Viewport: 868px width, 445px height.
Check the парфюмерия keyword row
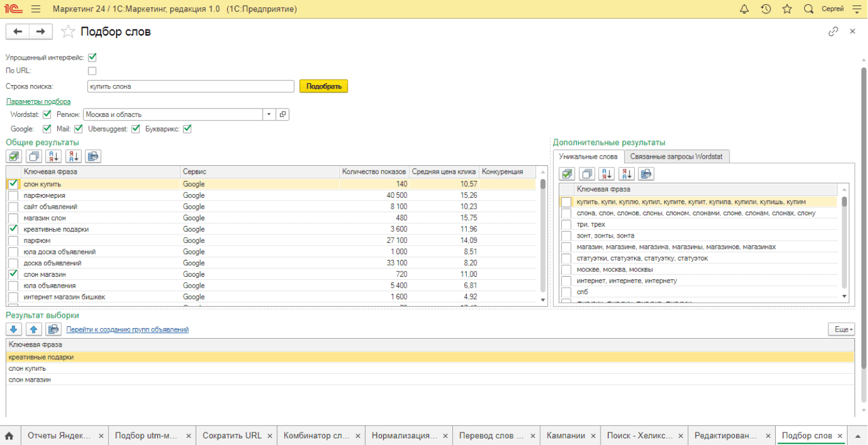point(13,195)
